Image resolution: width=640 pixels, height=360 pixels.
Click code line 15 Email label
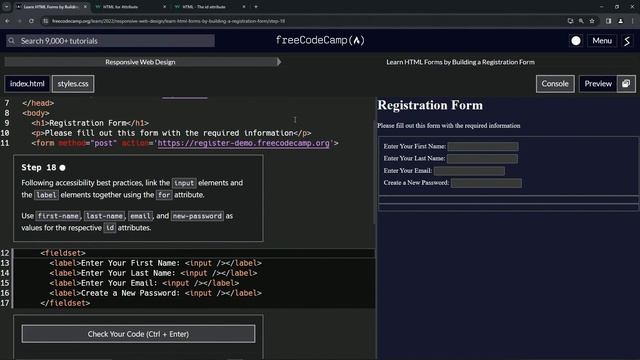click(x=144, y=283)
